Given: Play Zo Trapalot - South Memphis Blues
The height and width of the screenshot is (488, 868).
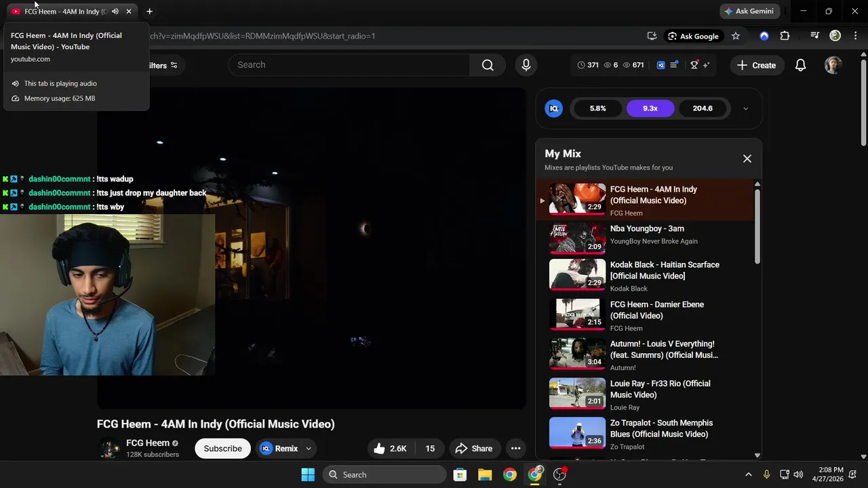Looking at the screenshot, I should (x=644, y=434).
